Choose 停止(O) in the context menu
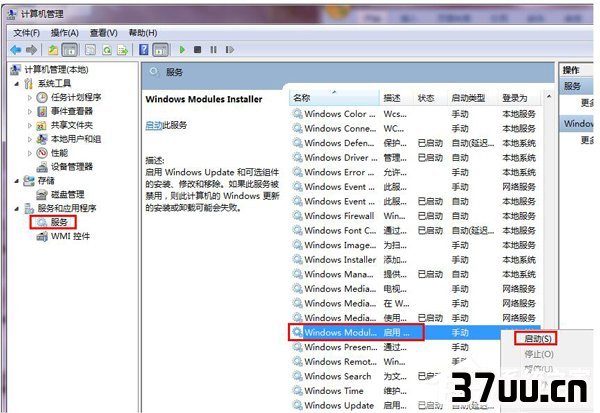Screen dimensions: 600x413 [x=539, y=354]
